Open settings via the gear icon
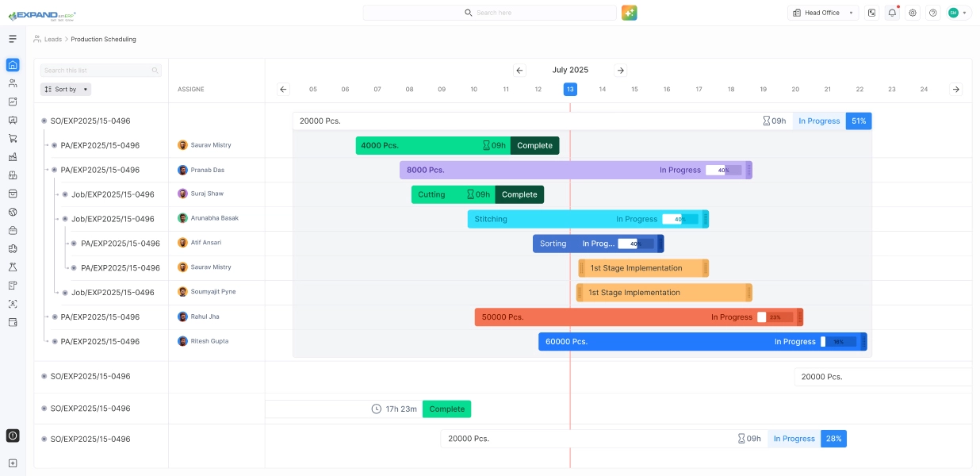The image size is (980, 476). point(913,13)
